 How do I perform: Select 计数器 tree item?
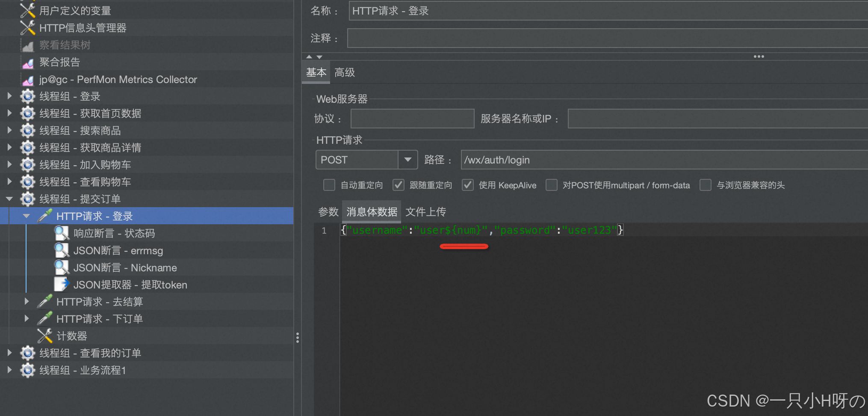click(x=72, y=336)
